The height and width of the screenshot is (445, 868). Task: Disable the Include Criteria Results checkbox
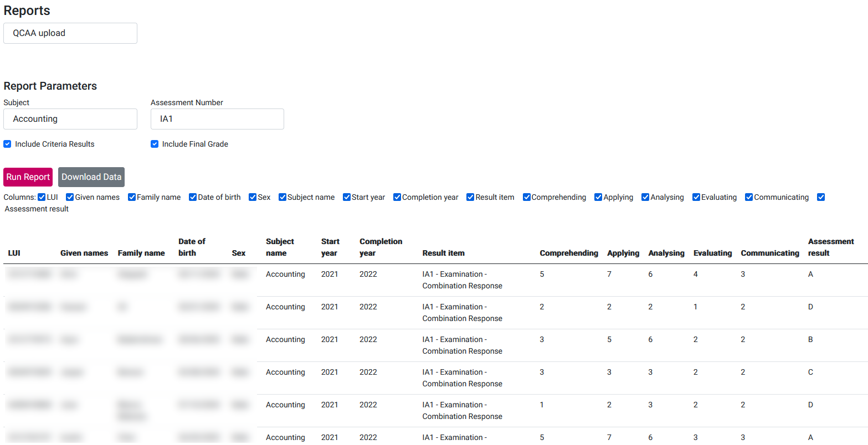pos(7,144)
